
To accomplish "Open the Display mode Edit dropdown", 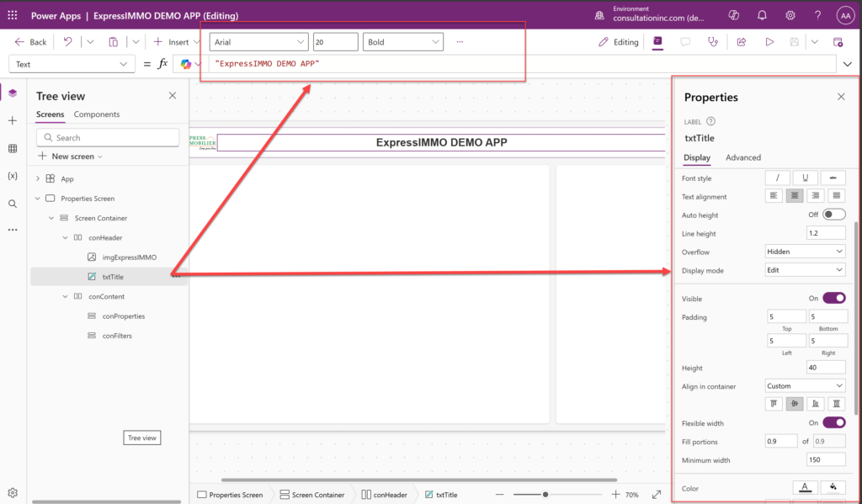I will pyautogui.click(x=805, y=270).
